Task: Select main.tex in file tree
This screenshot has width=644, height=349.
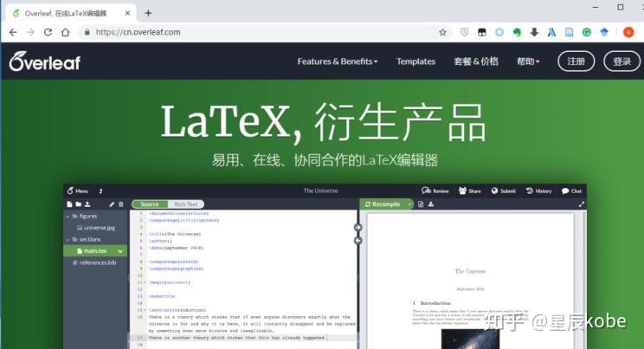Action: [95, 251]
